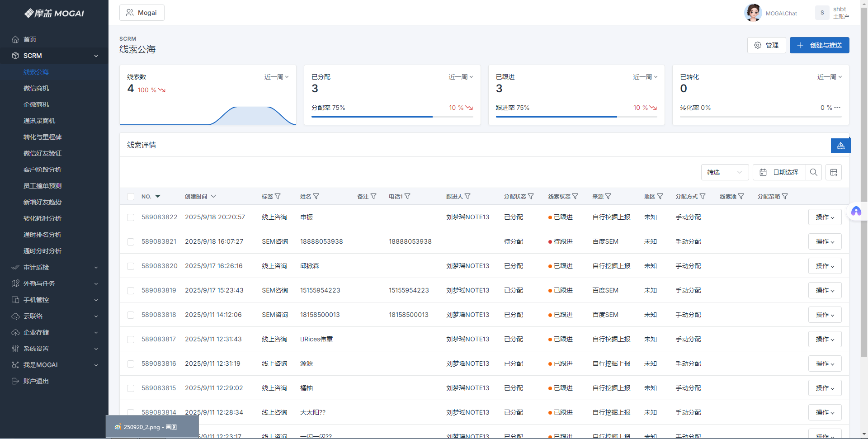
Task: Click the 跟进人 column filter icon
Action: tap(468, 197)
